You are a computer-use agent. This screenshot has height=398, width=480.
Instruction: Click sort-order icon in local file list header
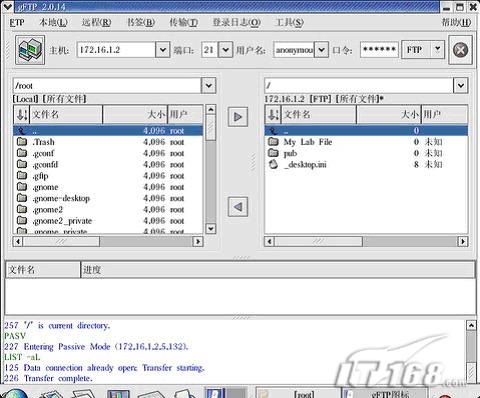point(22,114)
